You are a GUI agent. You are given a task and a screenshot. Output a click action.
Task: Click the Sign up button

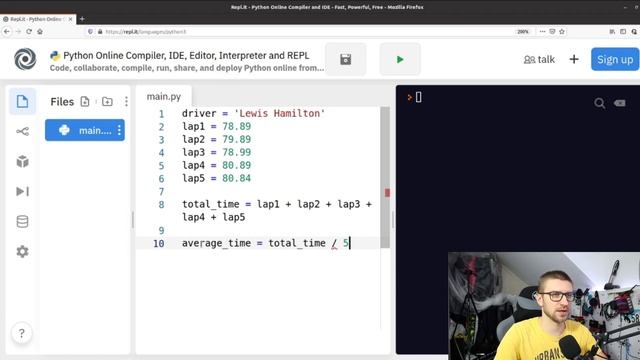pos(615,59)
